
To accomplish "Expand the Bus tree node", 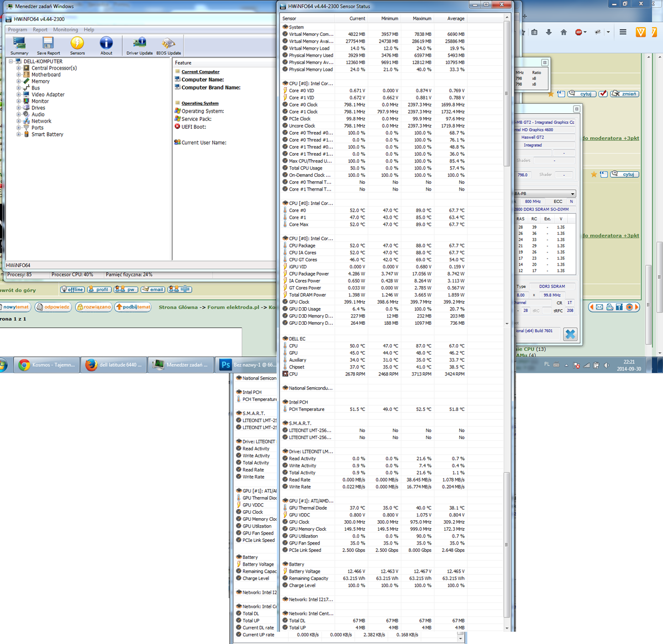I will pos(18,88).
